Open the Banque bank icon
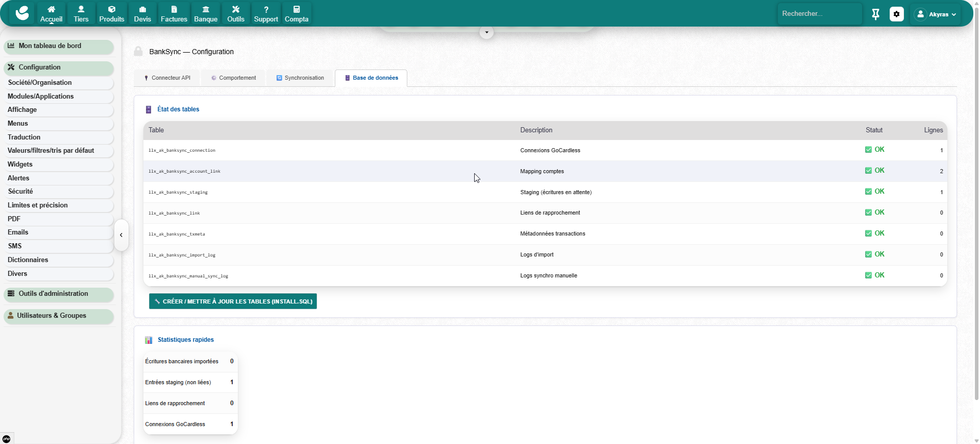Viewport: 980px width, 444px height. 206,10
